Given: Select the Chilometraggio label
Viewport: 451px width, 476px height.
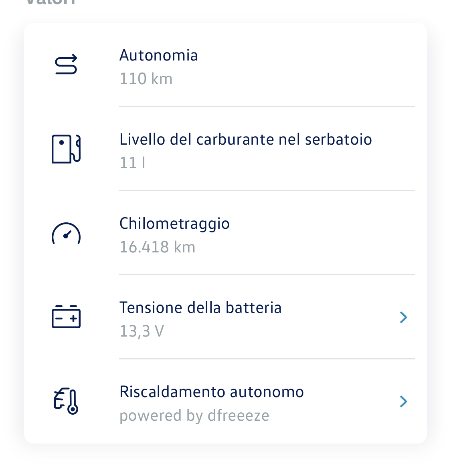Looking at the screenshot, I should (174, 224).
